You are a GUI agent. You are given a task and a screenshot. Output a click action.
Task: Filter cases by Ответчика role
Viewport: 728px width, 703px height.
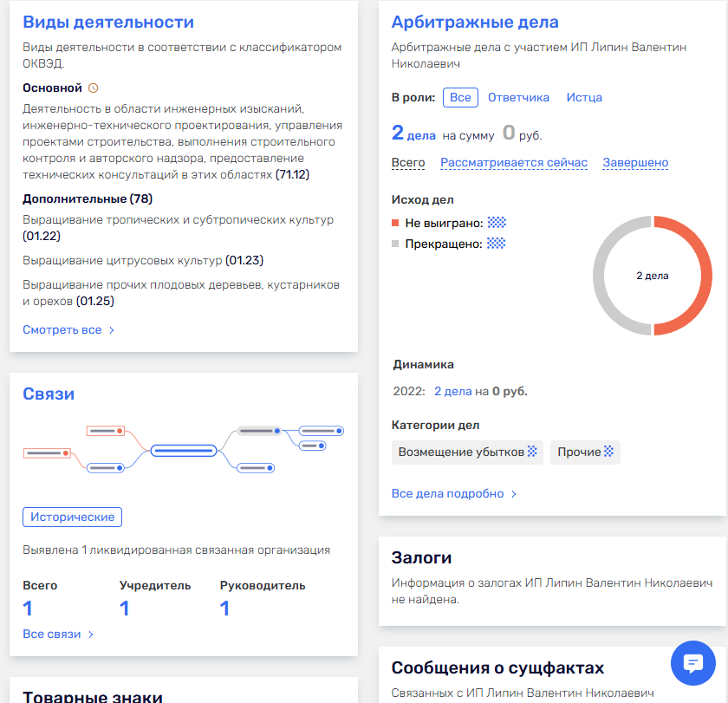click(518, 97)
